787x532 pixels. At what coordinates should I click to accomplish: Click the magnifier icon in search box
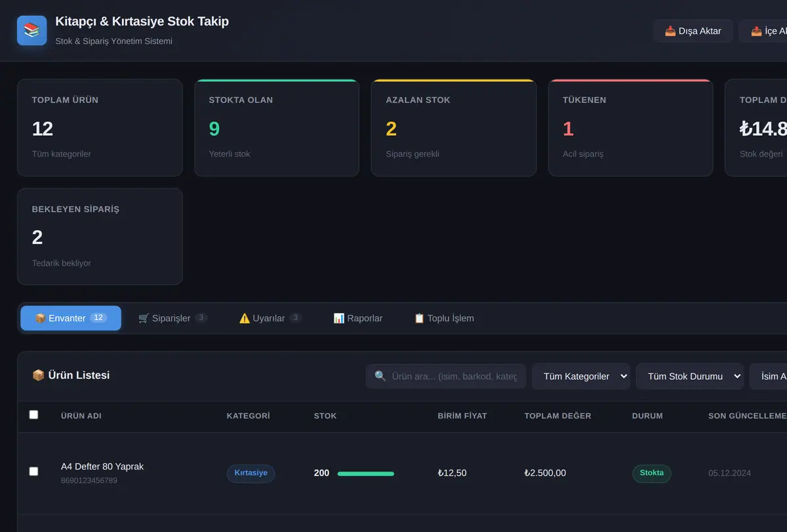pyautogui.click(x=380, y=376)
